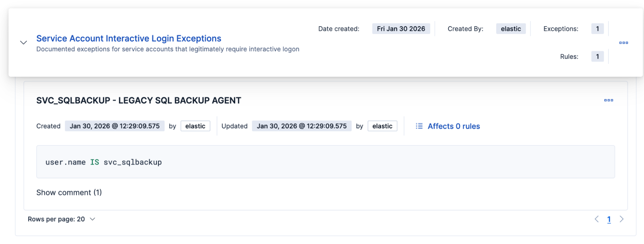This screenshot has height=244, width=644.
Task: Click the Affects 0 rules link
Action: pos(454,126)
